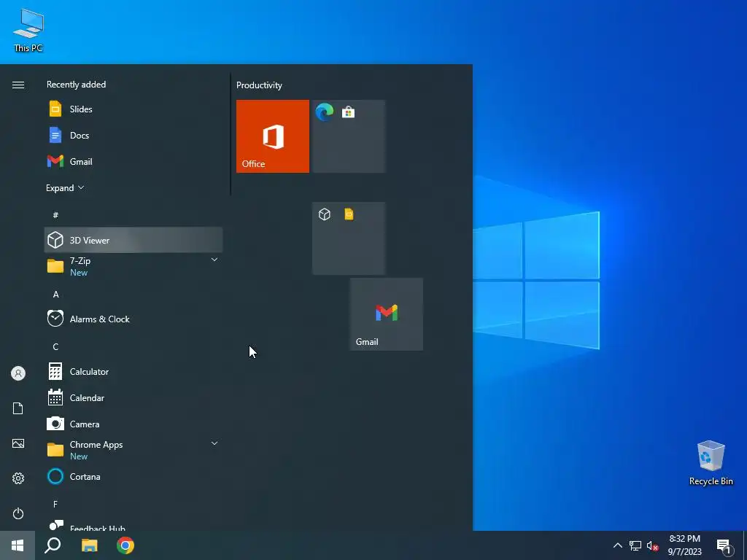The width and height of the screenshot is (747, 560).
Task: Open File Explorer from taskbar
Action: pyautogui.click(x=89, y=545)
